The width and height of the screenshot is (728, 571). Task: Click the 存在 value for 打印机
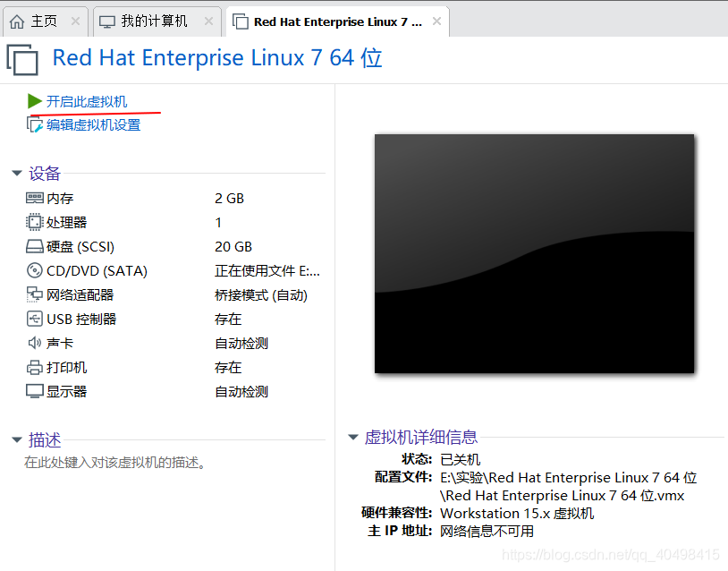pos(228,368)
